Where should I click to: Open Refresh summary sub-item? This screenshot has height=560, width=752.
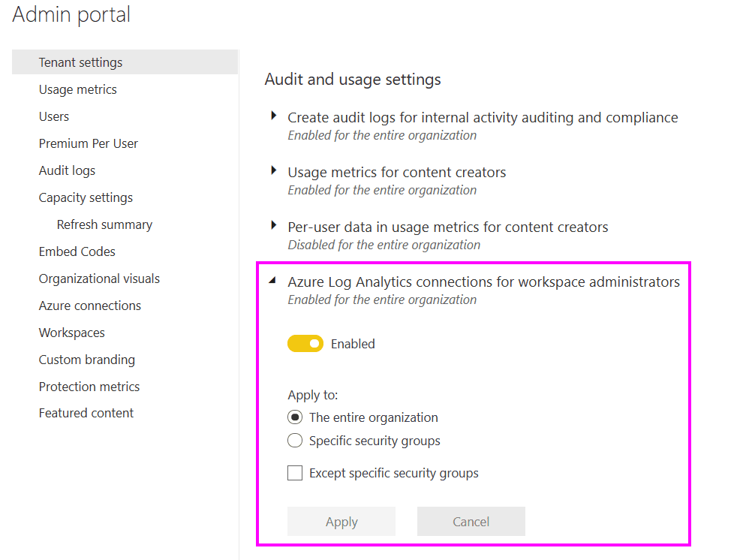pos(104,224)
